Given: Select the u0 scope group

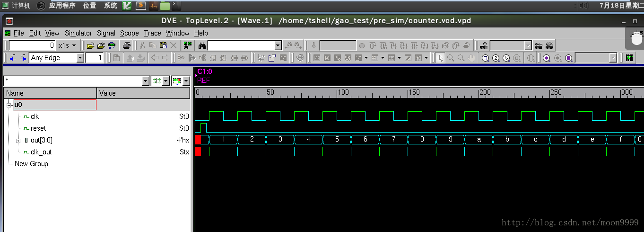Looking at the screenshot, I should [x=55, y=105].
